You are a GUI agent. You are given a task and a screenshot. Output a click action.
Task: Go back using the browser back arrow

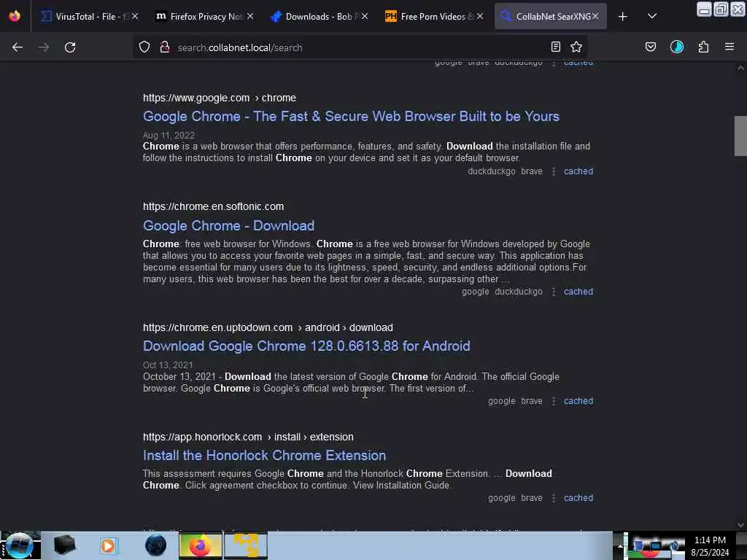18,47
